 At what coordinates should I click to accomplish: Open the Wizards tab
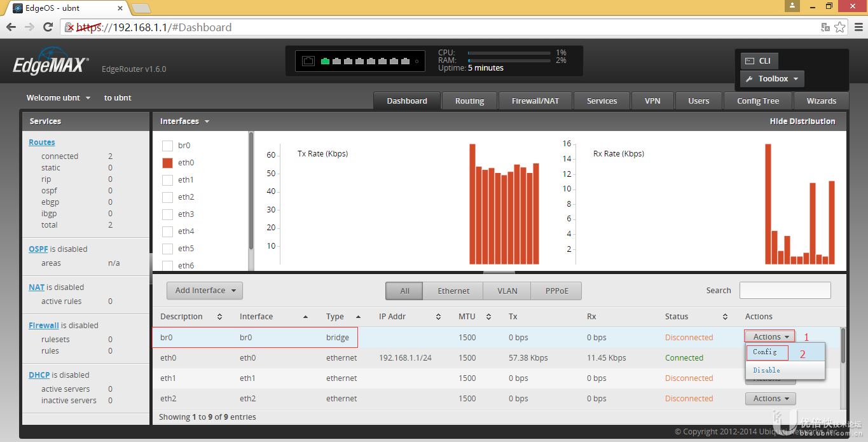pos(822,101)
